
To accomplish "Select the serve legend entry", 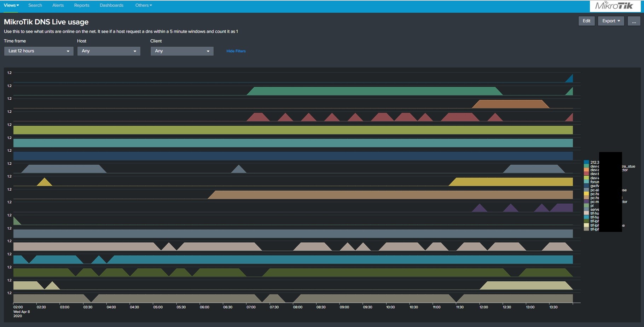I will 592,209.
